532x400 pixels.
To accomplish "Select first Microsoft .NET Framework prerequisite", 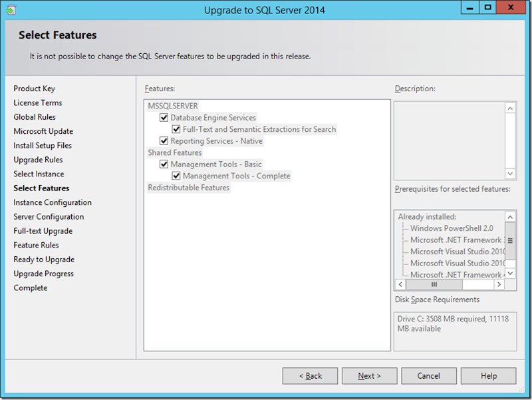I will point(458,240).
